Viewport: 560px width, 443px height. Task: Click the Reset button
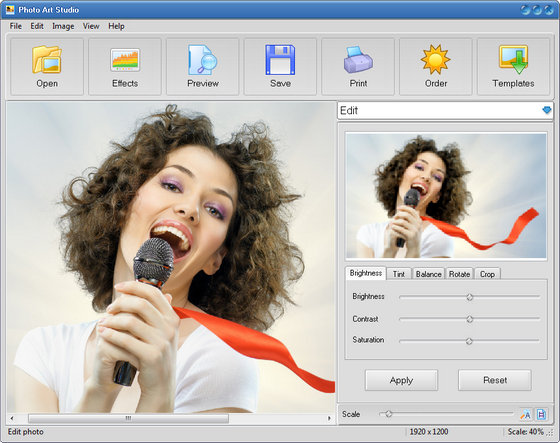coord(495,380)
